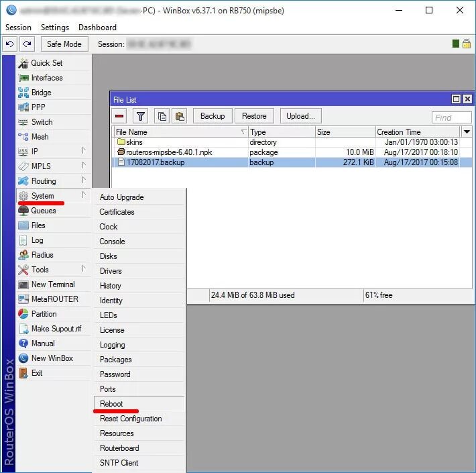Open Quick Set in sidebar
The width and height of the screenshot is (476, 473).
tap(54, 63)
